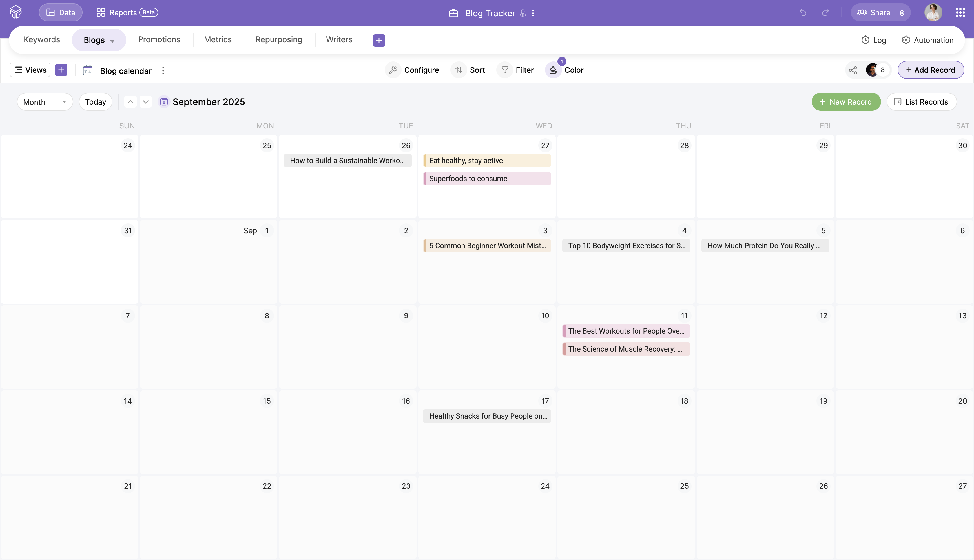Open Blog Tracker three-dot options menu

tap(533, 13)
